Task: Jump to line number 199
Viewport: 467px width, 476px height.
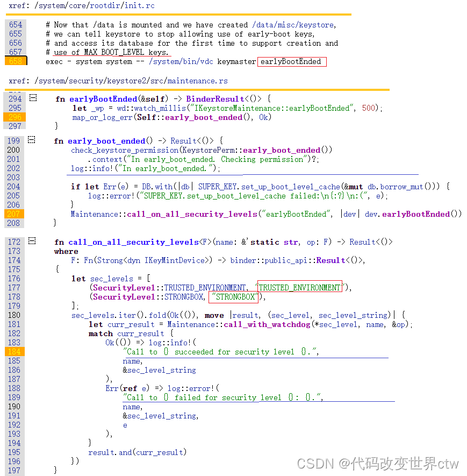Action: (x=13, y=141)
